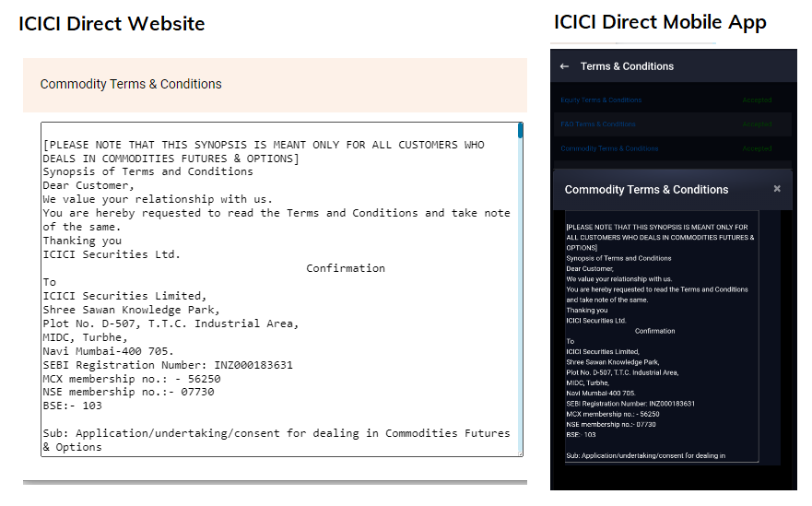This screenshot has height=506, width=812.
Task: Click Accepted status beside Equity Terms
Action: click(757, 100)
